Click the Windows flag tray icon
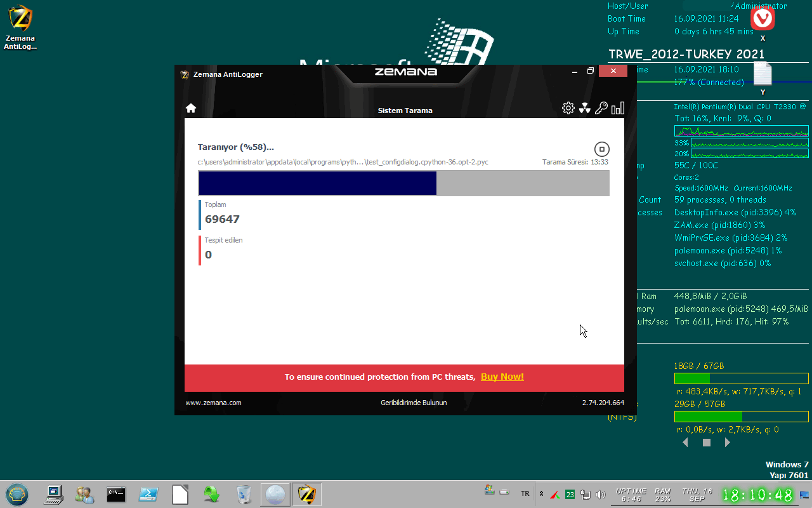 click(488, 490)
